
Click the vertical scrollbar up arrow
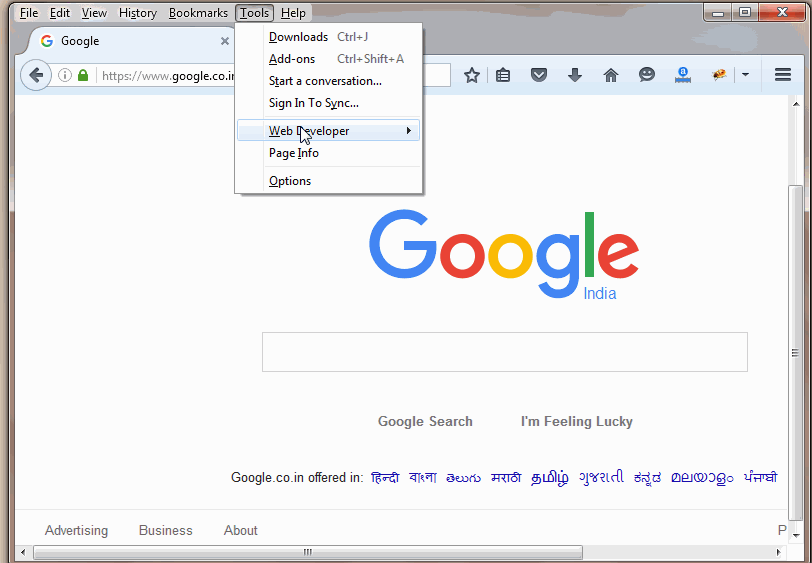tap(796, 104)
